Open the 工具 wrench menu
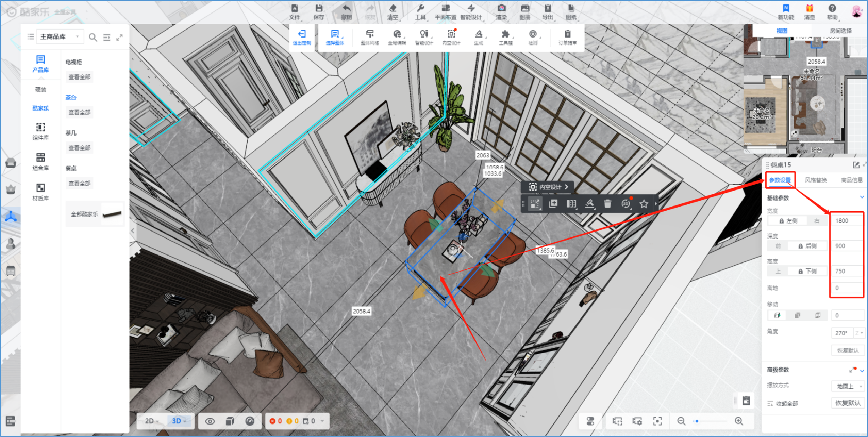The height and width of the screenshot is (437, 868). (420, 12)
